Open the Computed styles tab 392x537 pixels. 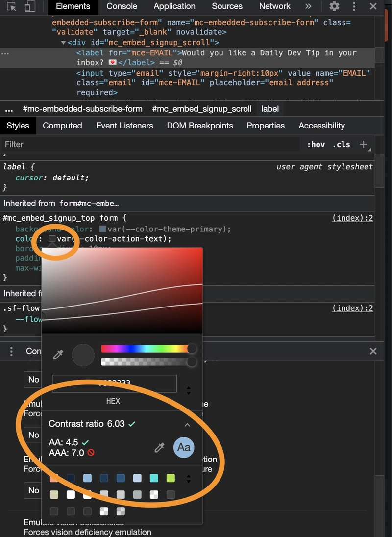62,126
